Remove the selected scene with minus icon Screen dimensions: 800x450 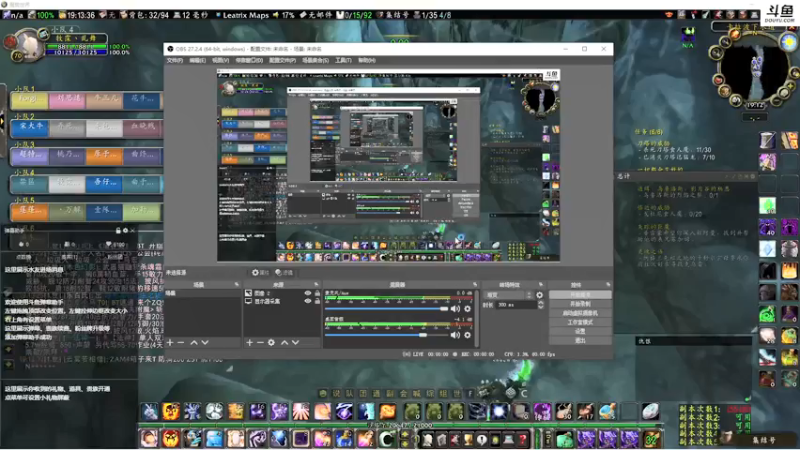coord(181,342)
